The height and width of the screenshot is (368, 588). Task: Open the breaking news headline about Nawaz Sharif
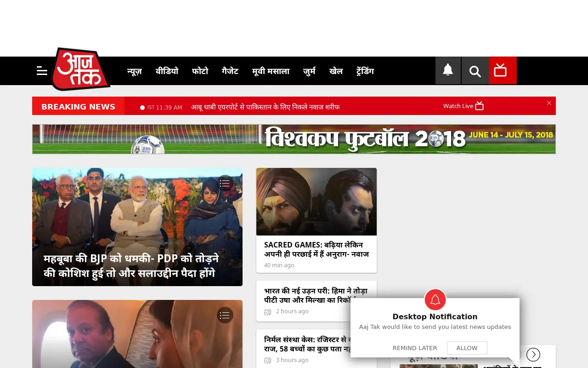point(266,107)
